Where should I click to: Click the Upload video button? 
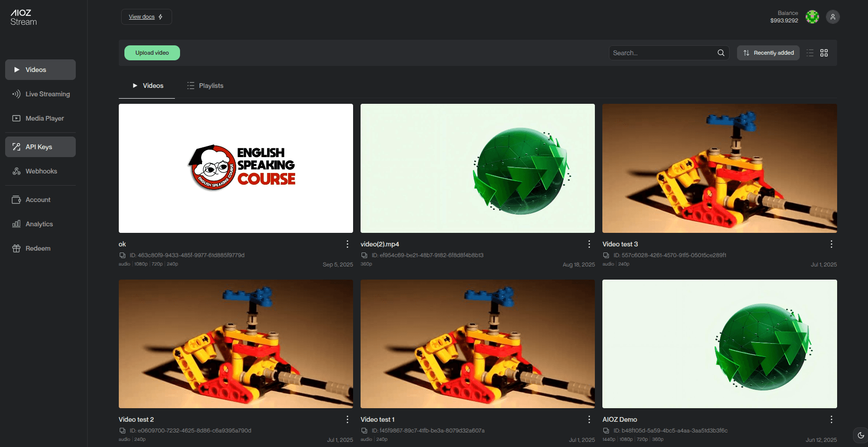tap(152, 53)
